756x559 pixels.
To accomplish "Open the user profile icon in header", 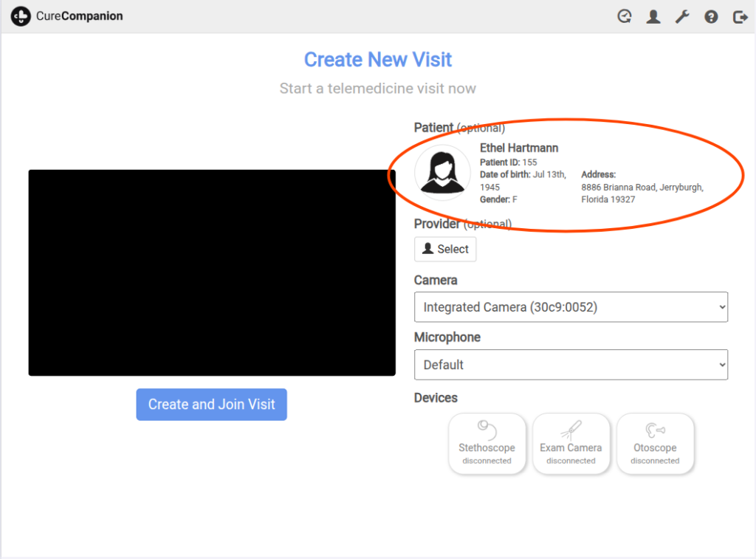I will pos(653,16).
